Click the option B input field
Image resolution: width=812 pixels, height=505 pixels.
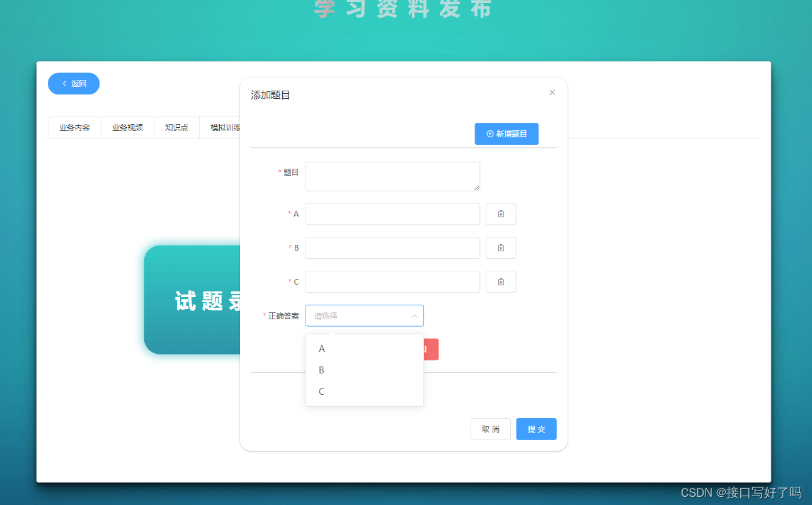[x=393, y=248]
